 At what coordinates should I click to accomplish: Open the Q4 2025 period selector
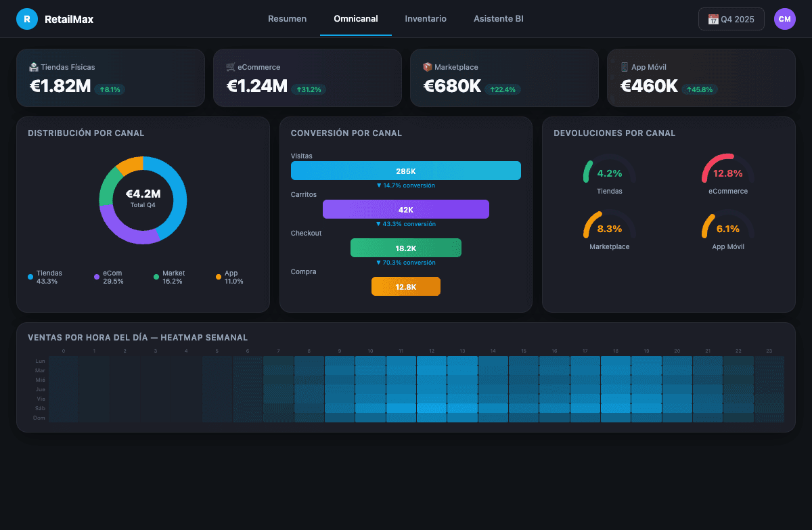(731, 18)
